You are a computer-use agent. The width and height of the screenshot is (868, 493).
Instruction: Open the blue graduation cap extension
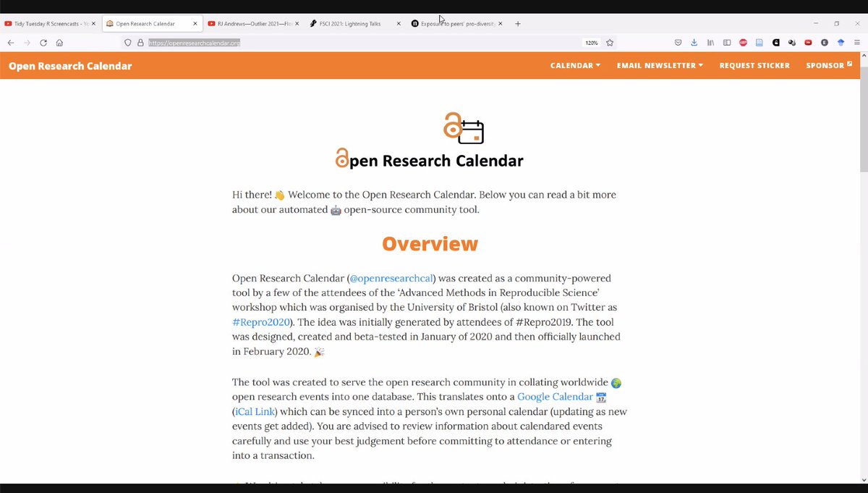[x=841, y=43]
